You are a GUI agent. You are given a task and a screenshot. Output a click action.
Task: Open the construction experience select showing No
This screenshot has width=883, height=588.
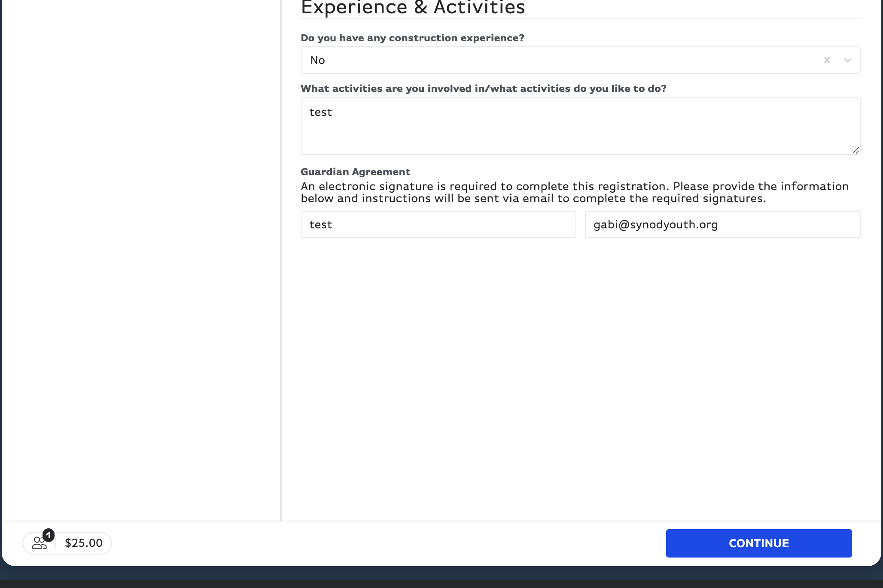tap(580, 60)
